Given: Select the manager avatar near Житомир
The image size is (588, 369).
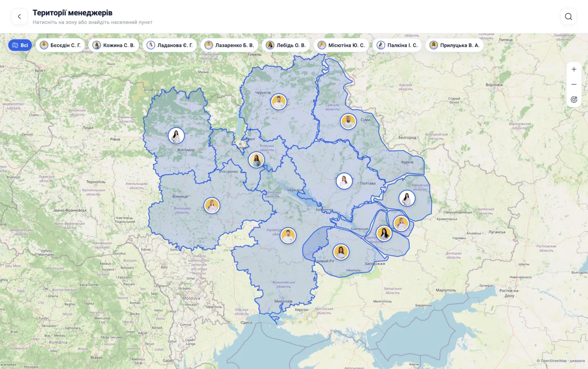Looking at the screenshot, I should [176, 136].
